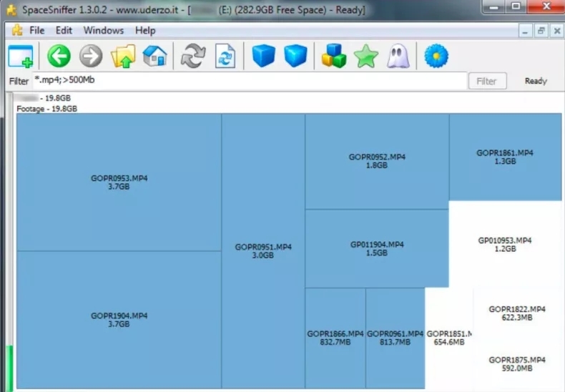This screenshot has height=392, width=565.
Task: Open a new view window
Action: point(21,57)
